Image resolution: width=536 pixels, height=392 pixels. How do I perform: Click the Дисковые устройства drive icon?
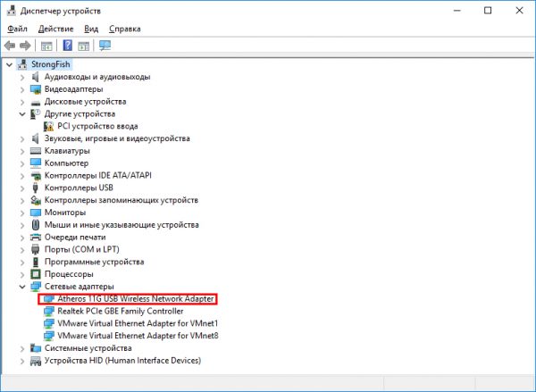[36, 102]
